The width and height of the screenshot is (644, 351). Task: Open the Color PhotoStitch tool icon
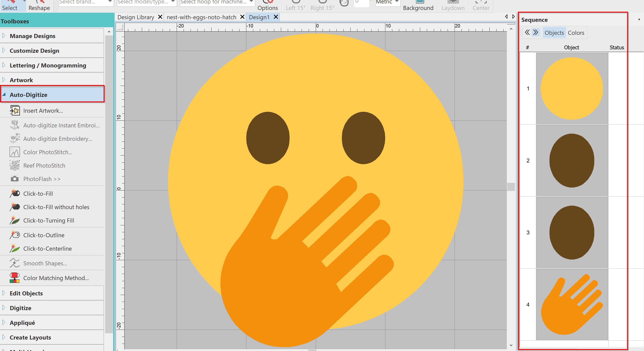click(15, 152)
